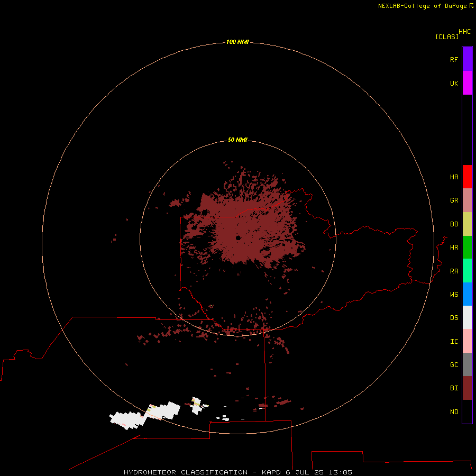
Task: Click the GC gray legend swatch
Action: [x=467, y=364]
